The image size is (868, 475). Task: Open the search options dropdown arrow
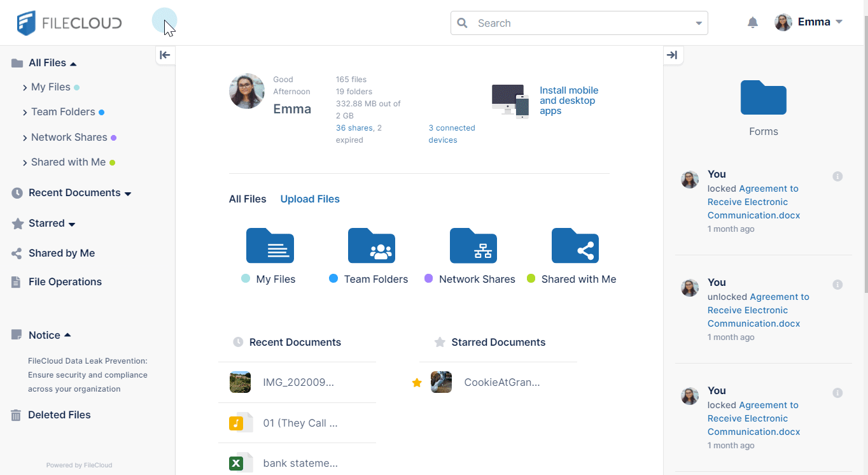(699, 24)
